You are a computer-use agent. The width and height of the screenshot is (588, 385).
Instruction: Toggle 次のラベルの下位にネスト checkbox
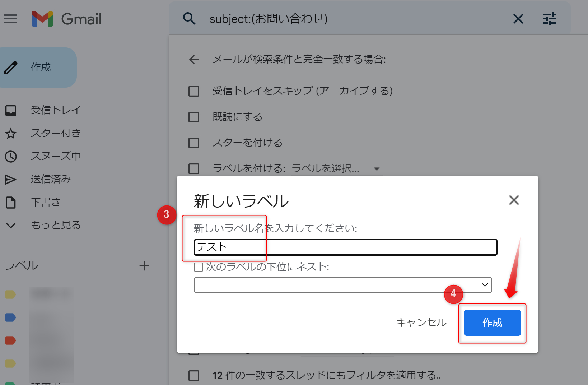click(x=199, y=267)
